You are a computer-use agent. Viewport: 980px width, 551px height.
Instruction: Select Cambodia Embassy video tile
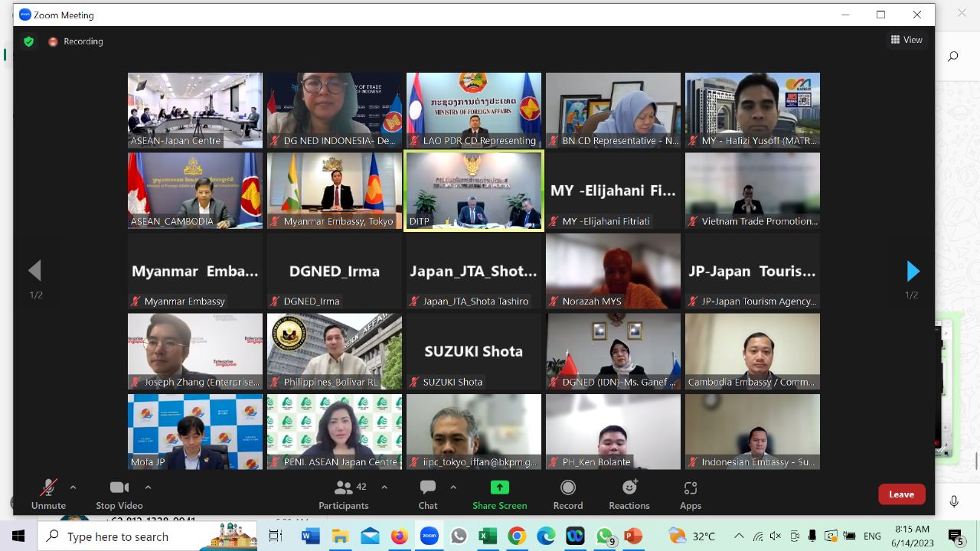point(753,351)
